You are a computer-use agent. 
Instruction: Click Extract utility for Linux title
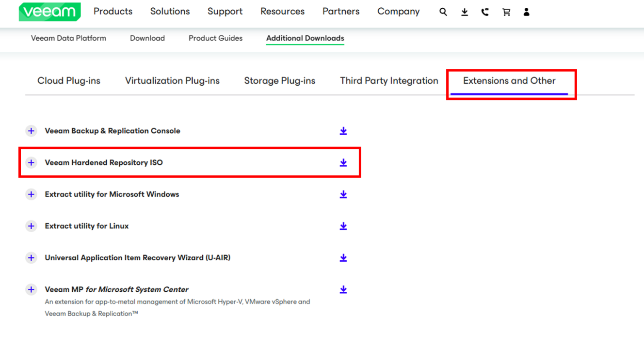pyautogui.click(x=87, y=226)
